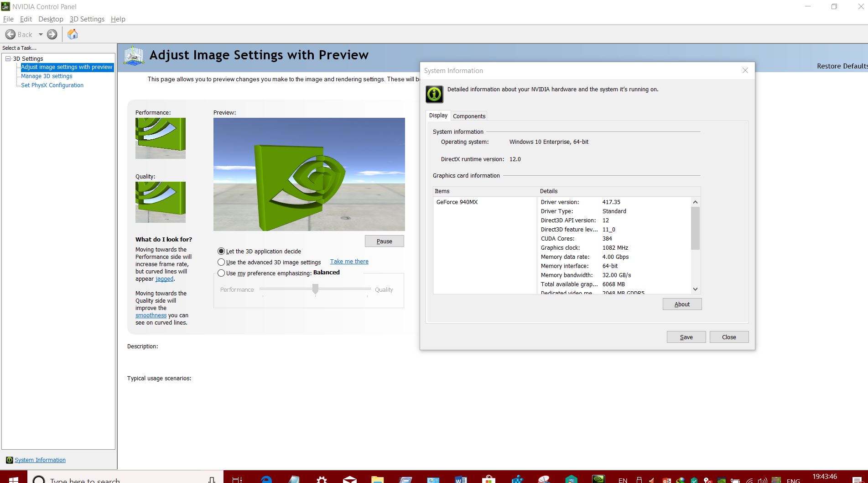This screenshot has width=868, height=483.
Task: Click the 'jagged' help link
Action: click(164, 279)
